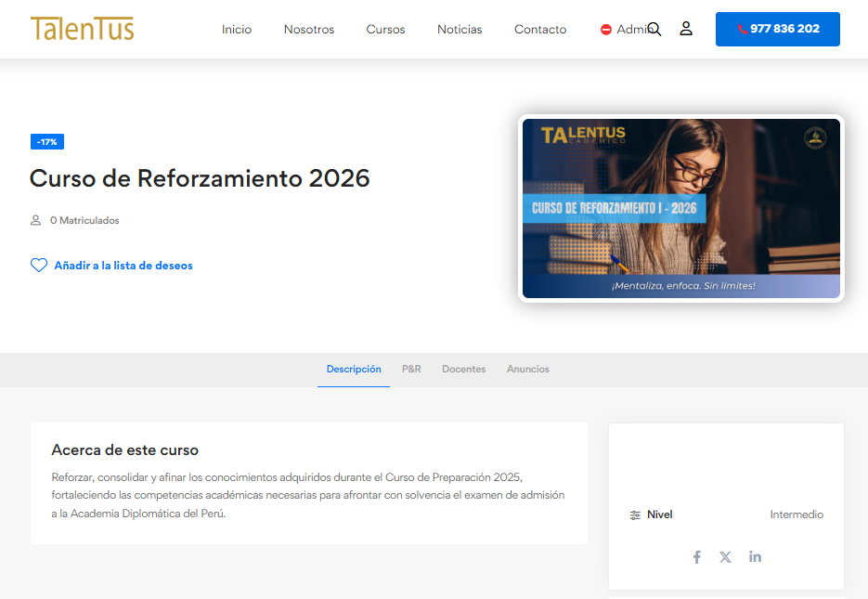Click the Curso de Reforzamiento banner image
The width and height of the screenshot is (868, 599).
680,208
